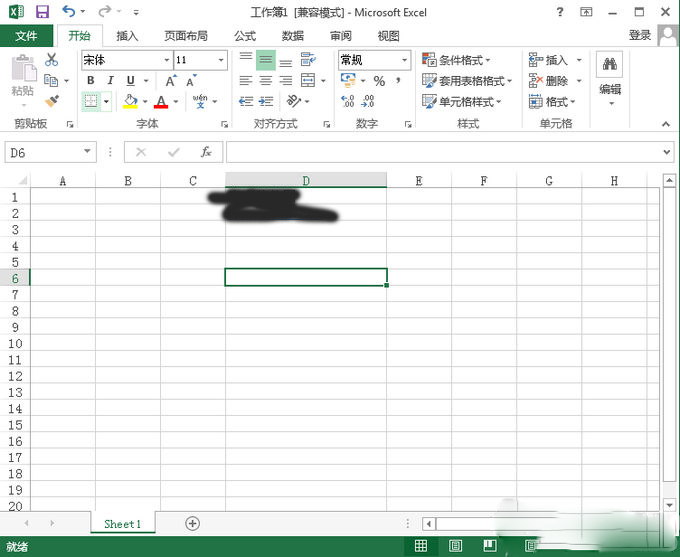Toggle wrap text icon
Viewport: 680px width, 557px height.
coord(308,59)
